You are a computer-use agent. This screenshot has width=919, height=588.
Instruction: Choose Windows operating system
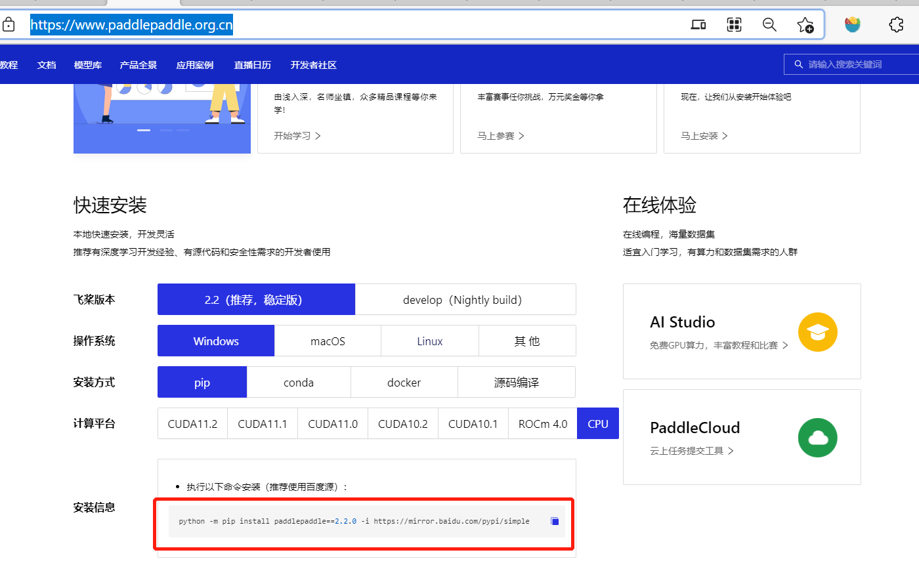tap(216, 341)
